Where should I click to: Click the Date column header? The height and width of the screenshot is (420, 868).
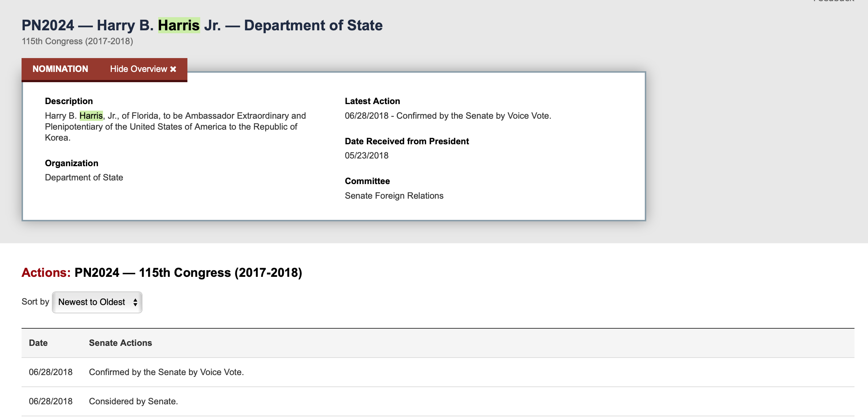[x=38, y=343]
